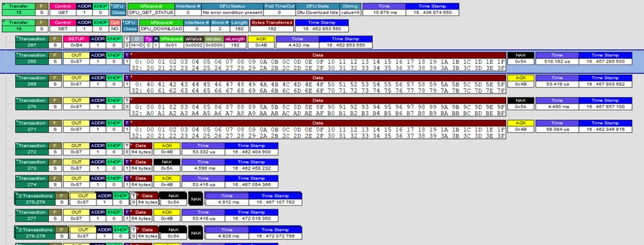644x245 pixels.
Task: Click the NAK 0x5A cell of Transaction 268
Action: coord(520,59)
